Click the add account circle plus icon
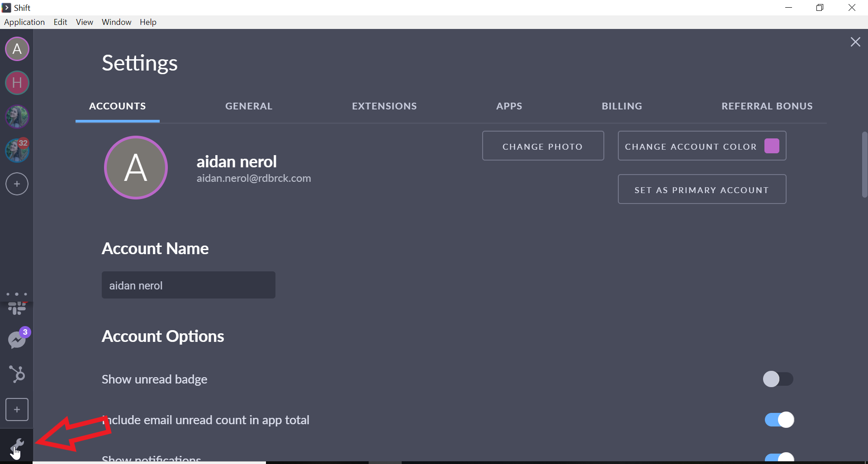Viewport: 868px width, 464px height. click(x=17, y=184)
